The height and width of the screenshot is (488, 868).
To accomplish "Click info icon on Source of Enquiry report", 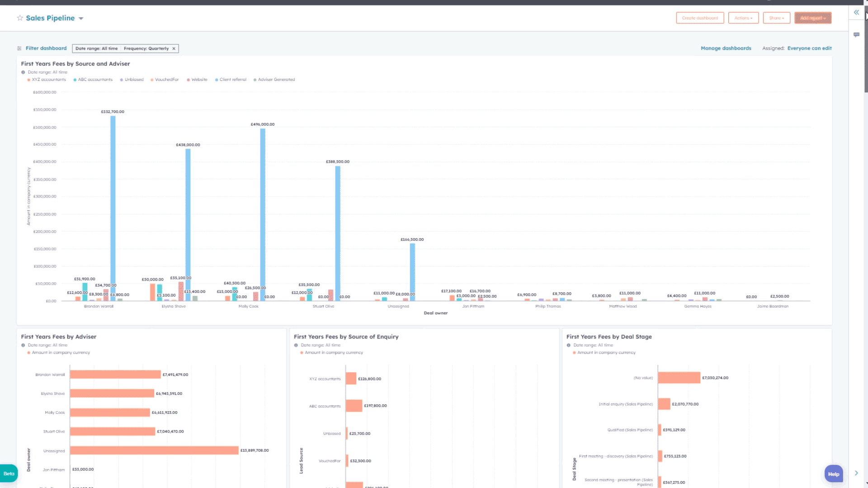I will 296,345.
